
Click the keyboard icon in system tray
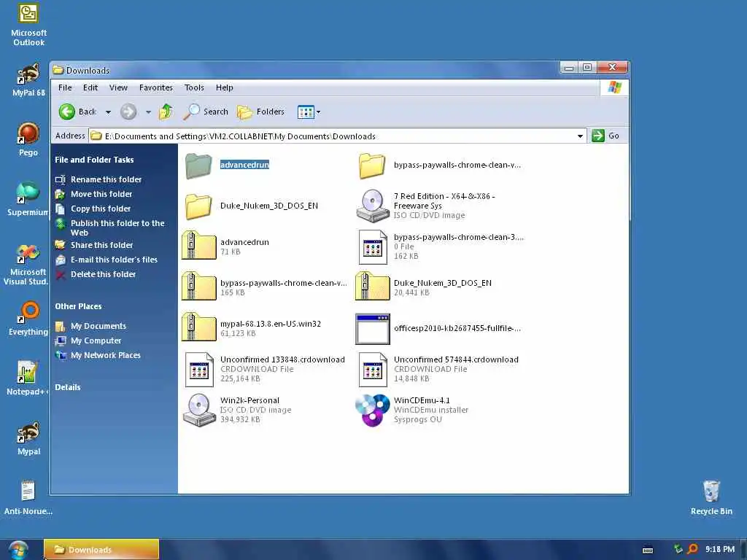point(648,550)
